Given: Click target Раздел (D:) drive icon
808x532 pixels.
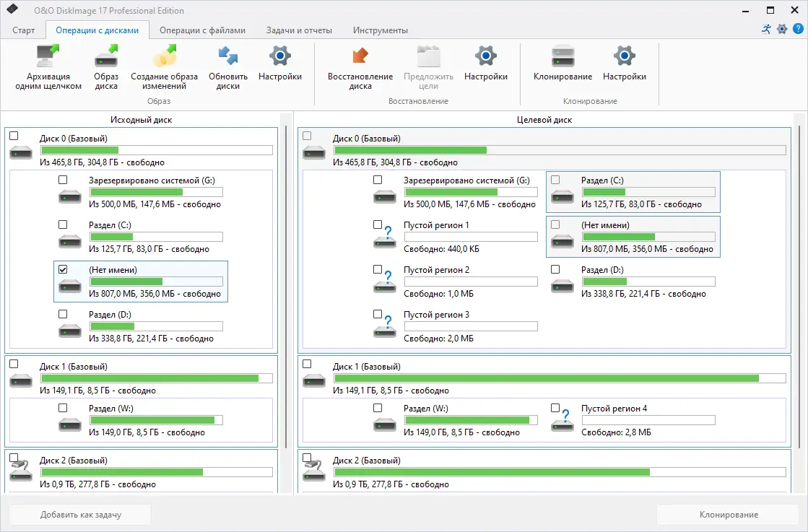Looking at the screenshot, I should (x=562, y=286).
